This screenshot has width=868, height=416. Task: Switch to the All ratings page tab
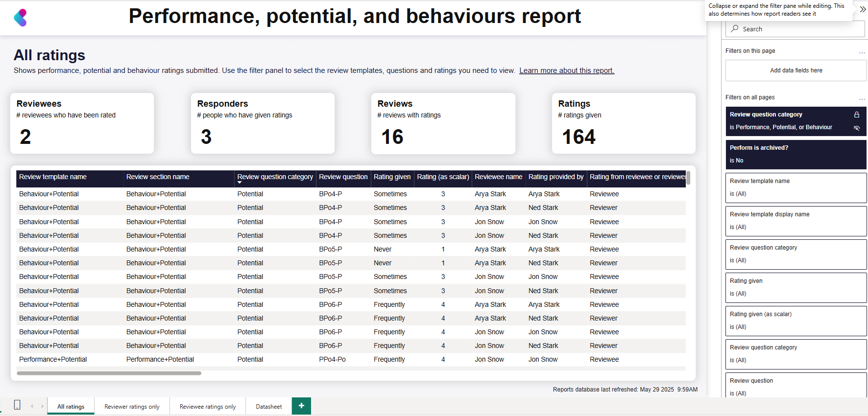pyautogui.click(x=71, y=406)
